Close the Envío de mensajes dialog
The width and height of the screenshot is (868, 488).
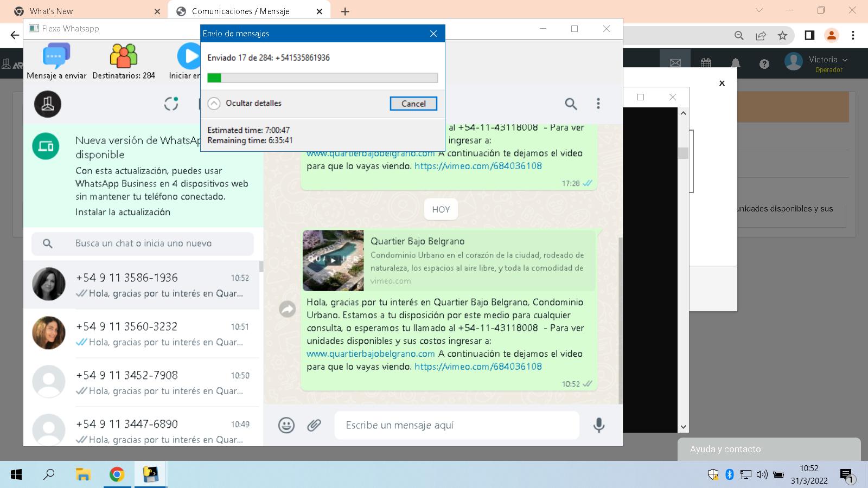tap(433, 34)
